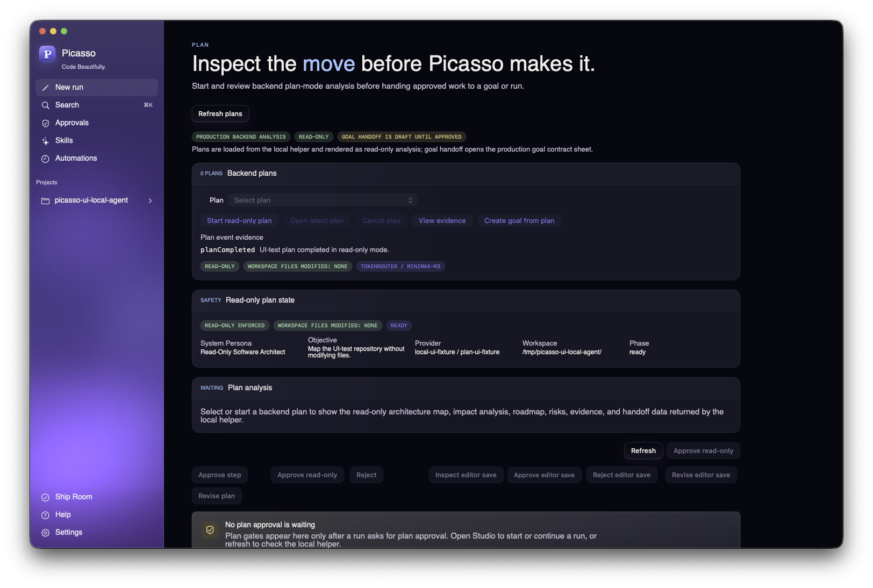This screenshot has width=873, height=588.
Task: Open Search in the sidebar
Action: point(97,105)
